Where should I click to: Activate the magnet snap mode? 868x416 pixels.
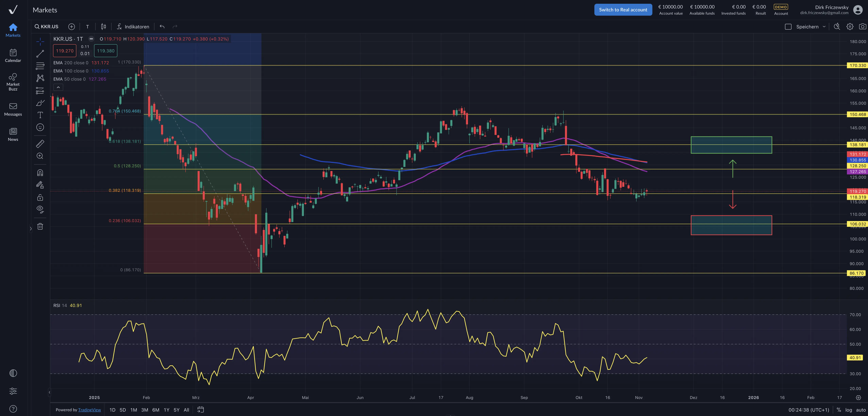(40, 173)
